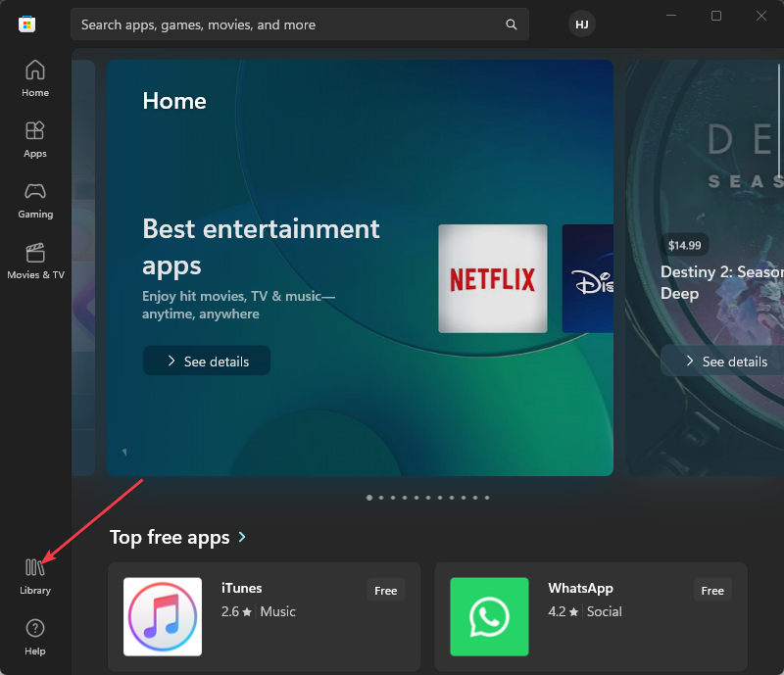Open the iTunes app icon

point(163,616)
